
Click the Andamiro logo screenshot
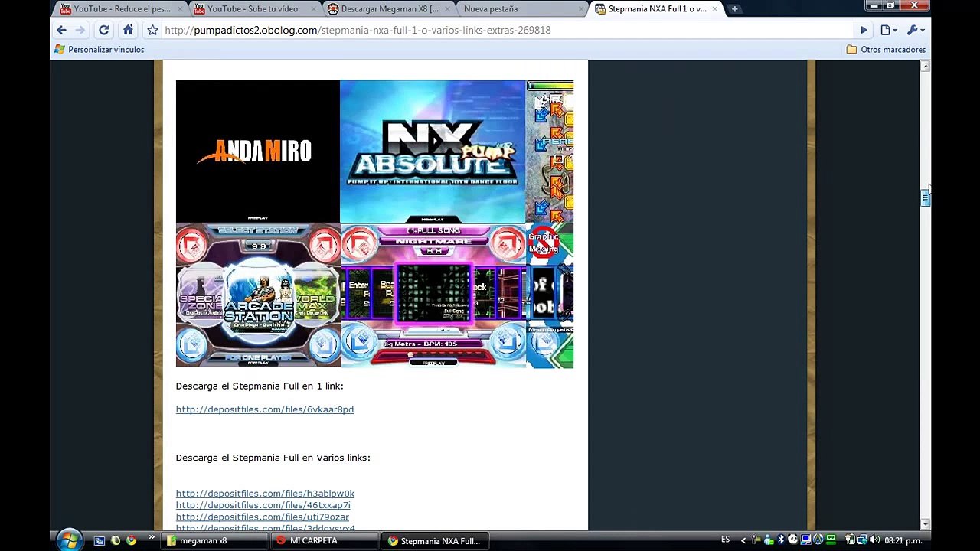tap(257, 152)
